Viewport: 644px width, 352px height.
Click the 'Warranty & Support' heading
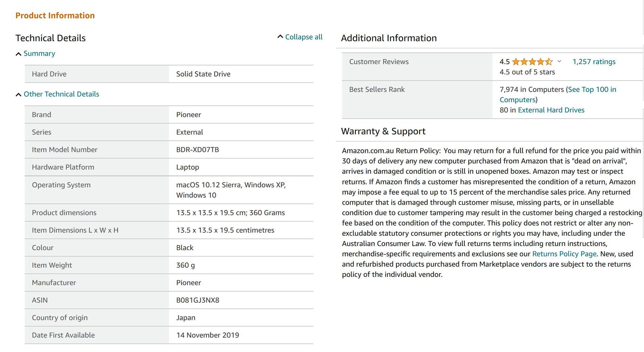point(383,131)
